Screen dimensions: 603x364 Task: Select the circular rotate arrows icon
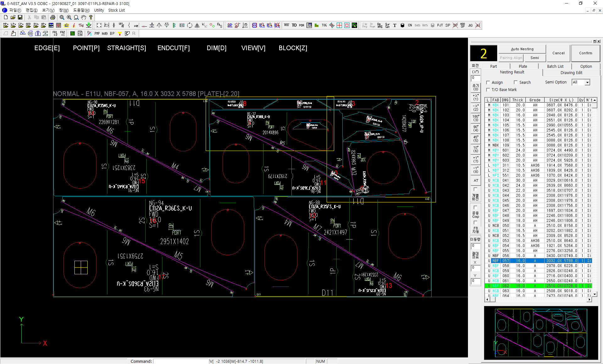click(x=190, y=25)
